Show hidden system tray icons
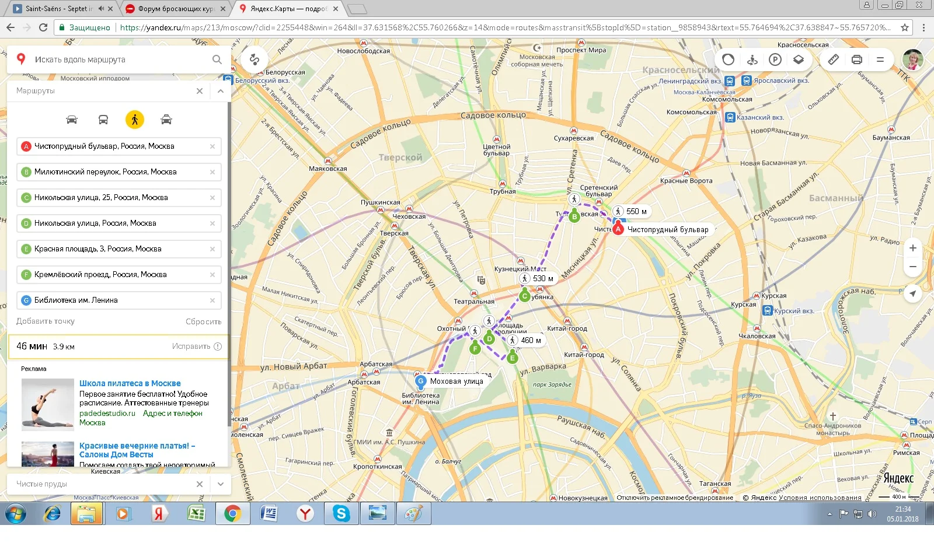 tap(830, 514)
